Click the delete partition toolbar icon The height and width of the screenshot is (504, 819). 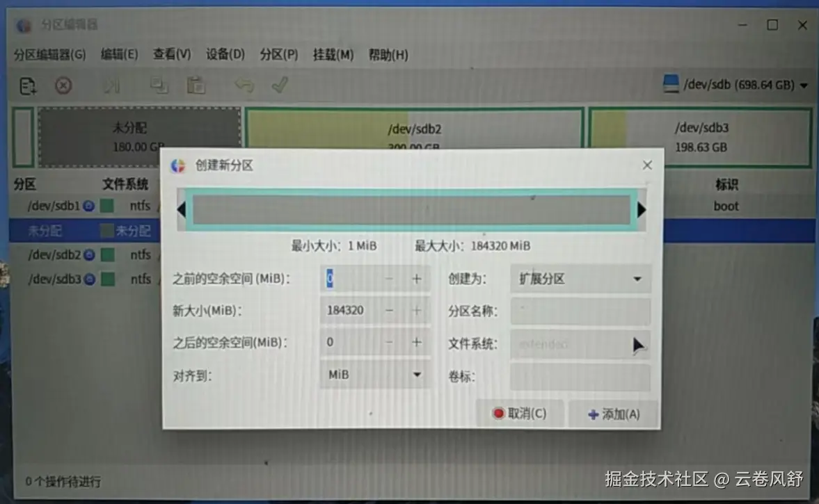click(x=63, y=85)
